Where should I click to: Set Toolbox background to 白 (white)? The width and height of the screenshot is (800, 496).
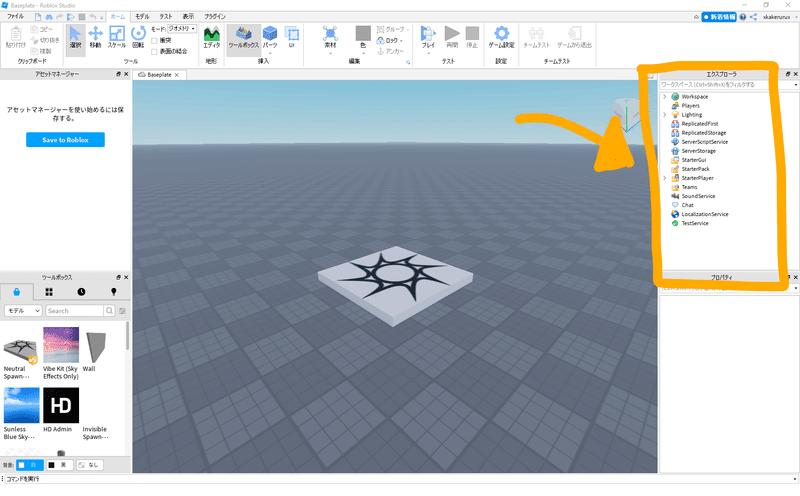click(x=30, y=465)
